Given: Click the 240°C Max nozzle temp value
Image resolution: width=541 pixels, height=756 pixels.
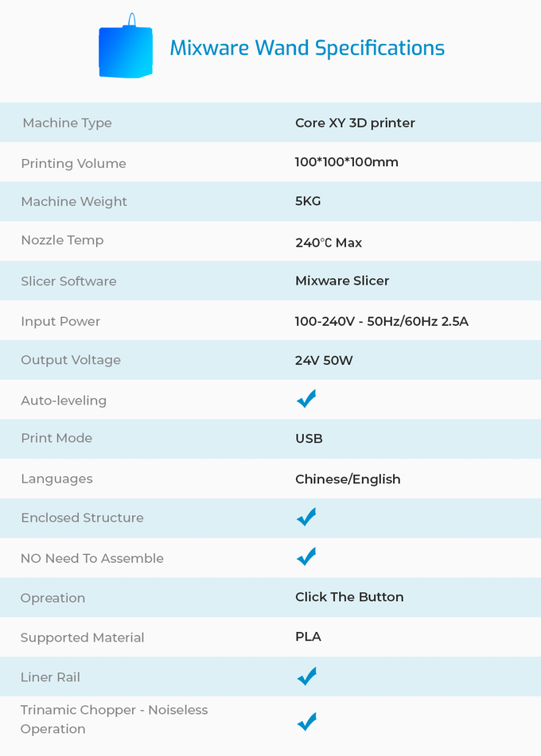Looking at the screenshot, I should [329, 242].
